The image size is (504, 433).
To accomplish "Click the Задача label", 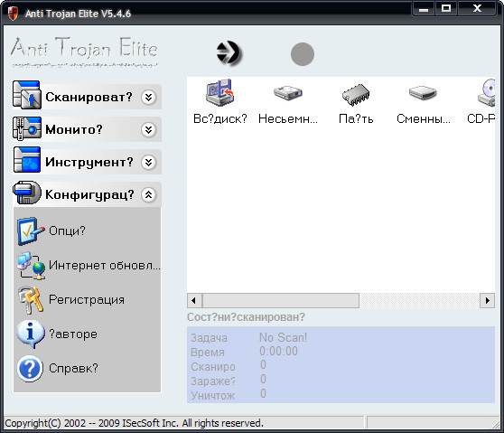I will pos(209,338).
